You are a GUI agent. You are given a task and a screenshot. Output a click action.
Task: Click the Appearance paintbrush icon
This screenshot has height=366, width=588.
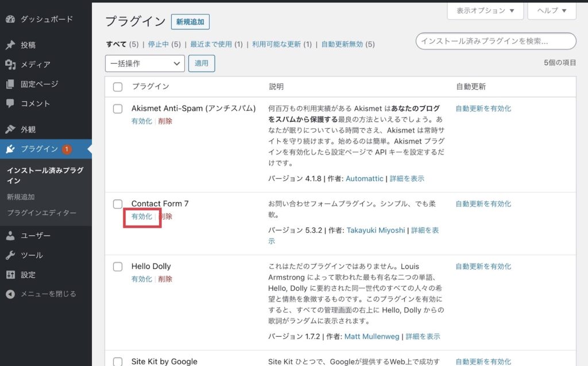click(10, 129)
